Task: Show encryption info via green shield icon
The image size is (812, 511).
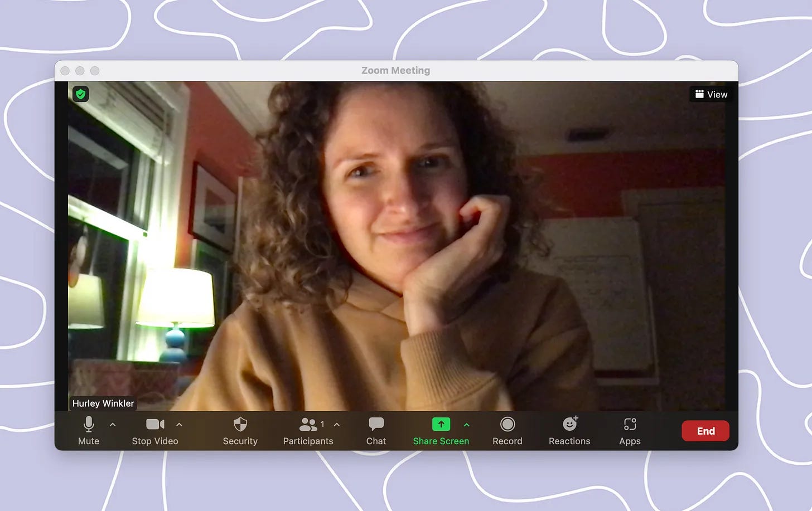Action: coord(81,94)
